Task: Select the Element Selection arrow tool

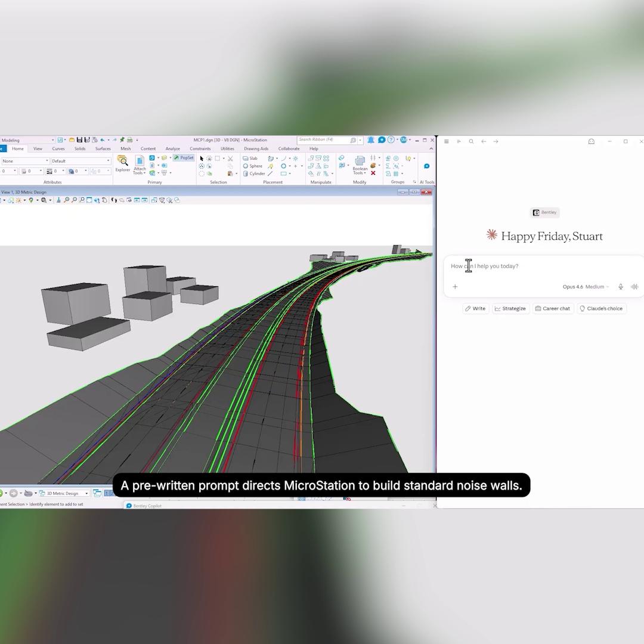Action: coord(202,158)
